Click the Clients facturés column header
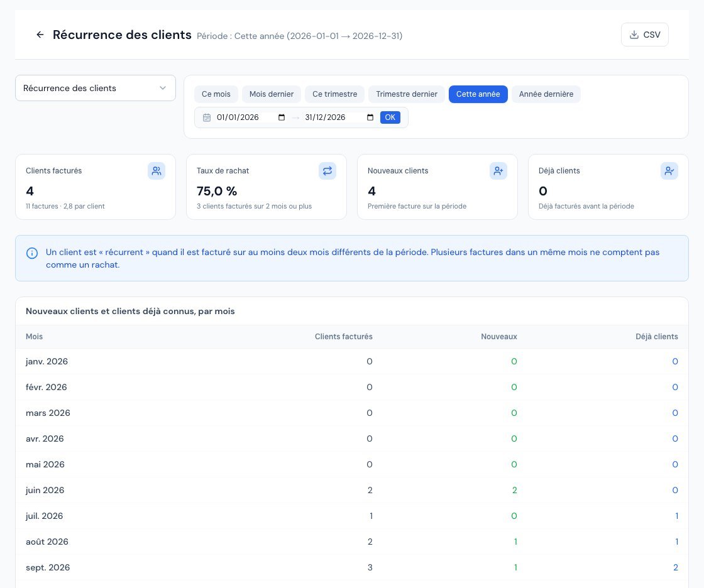The width and height of the screenshot is (704, 588). point(343,337)
